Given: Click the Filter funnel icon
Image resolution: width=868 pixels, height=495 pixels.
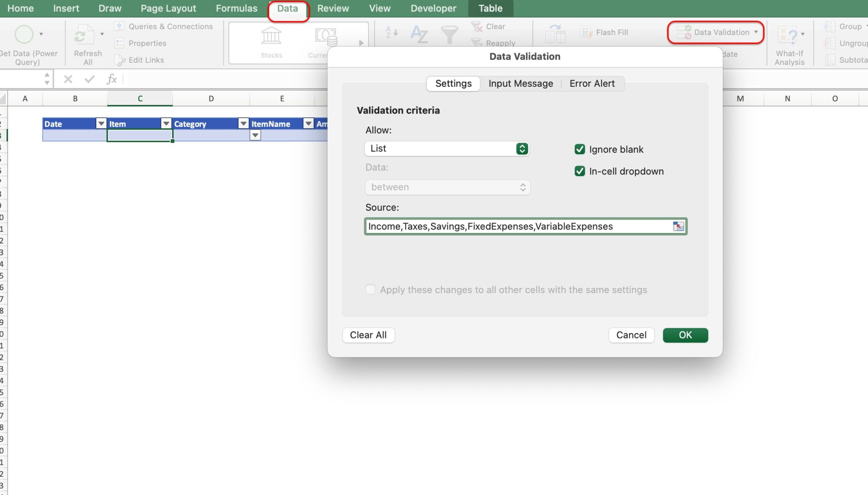Looking at the screenshot, I should pyautogui.click(x=448, y=33).
